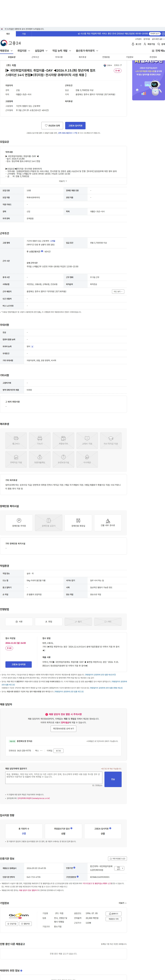Click top 고용24 입사지원 button
Screen dimensions: 165x980
point(75,126)
